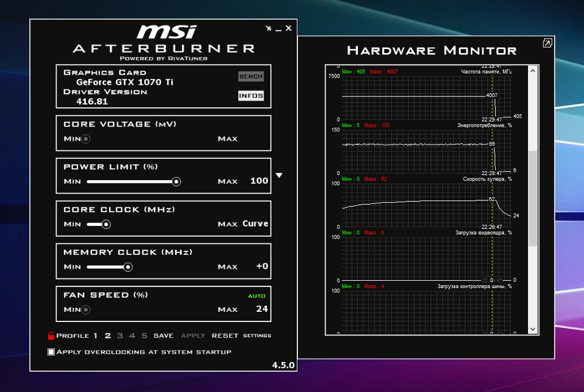Click Hardware Monitor scrollbar up arrow
This screenshot has height=392, width=584.
click(x=533, y=71)
